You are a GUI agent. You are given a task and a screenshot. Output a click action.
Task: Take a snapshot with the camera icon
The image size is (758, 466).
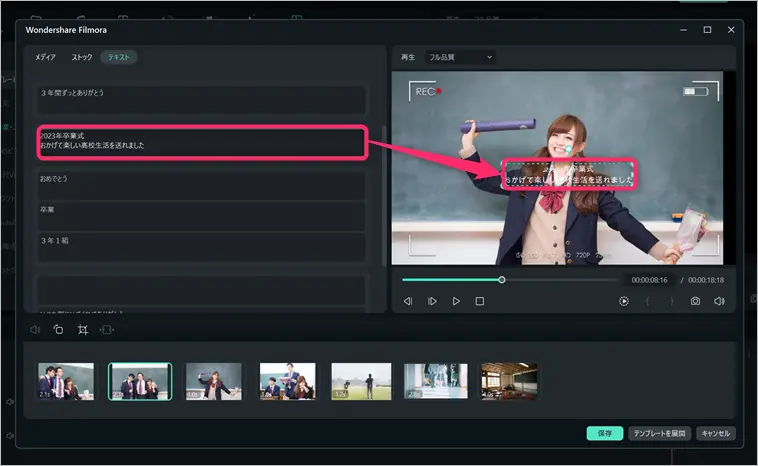(x=695, y=301)
